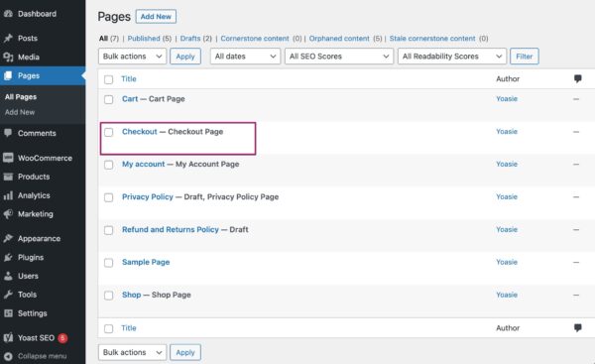This screenshot has width=595, height=364.
Task: Open the Checkout page title link
Action: 140,131
